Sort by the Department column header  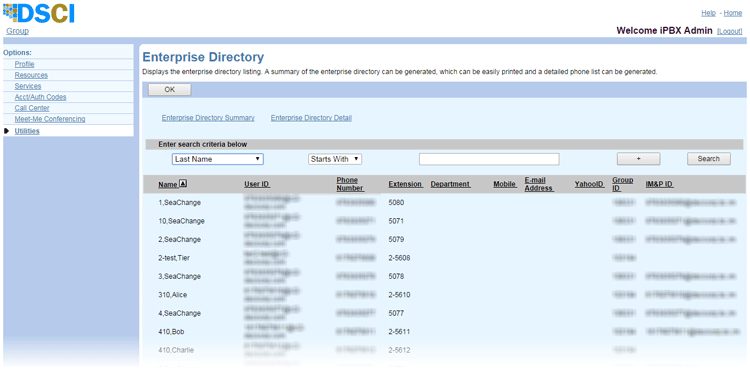451,184
